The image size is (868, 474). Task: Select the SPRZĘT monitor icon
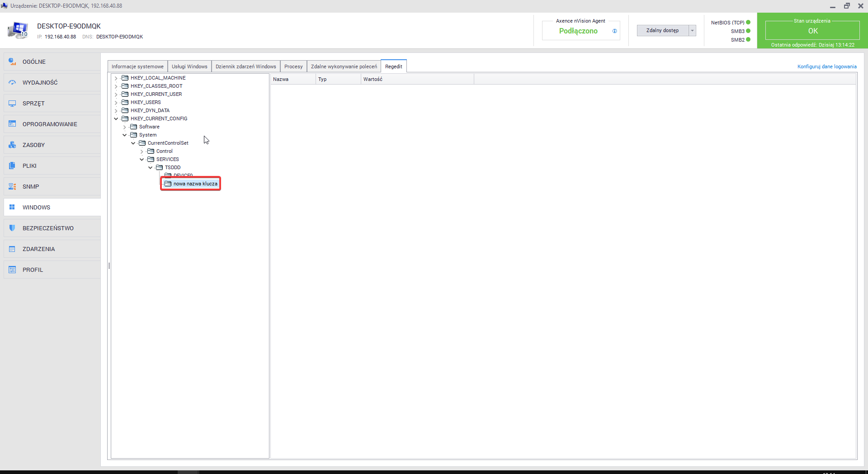tap(12, 103)
